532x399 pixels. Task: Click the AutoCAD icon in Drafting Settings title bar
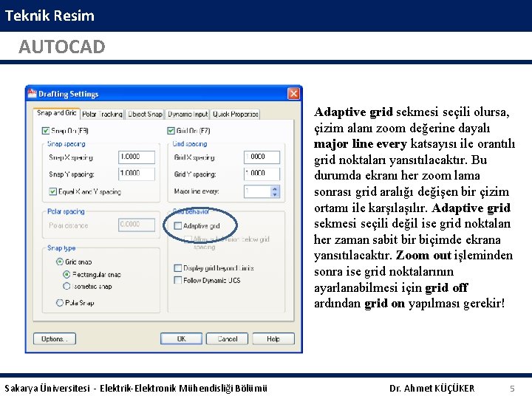pyautogui.click(x=33, y=93)
